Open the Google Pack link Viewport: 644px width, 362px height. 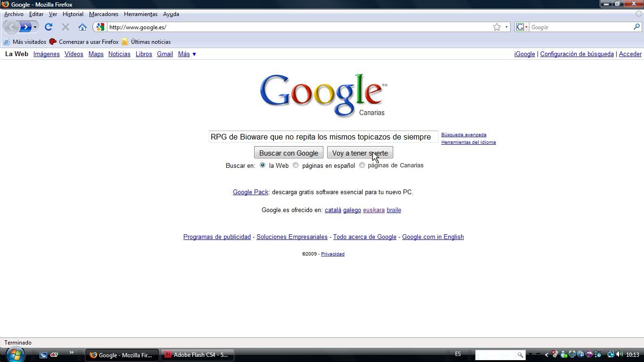(x=250, y=192)
